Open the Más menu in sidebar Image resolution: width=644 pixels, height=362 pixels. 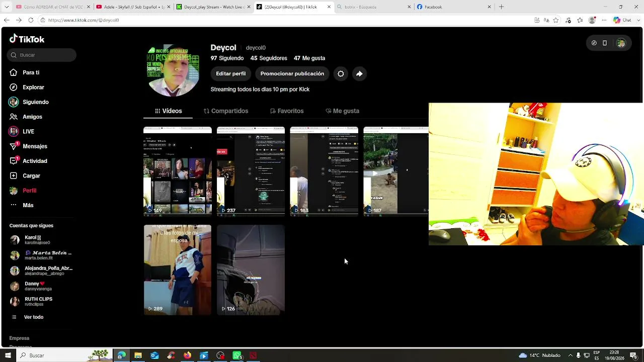point(22,205)
